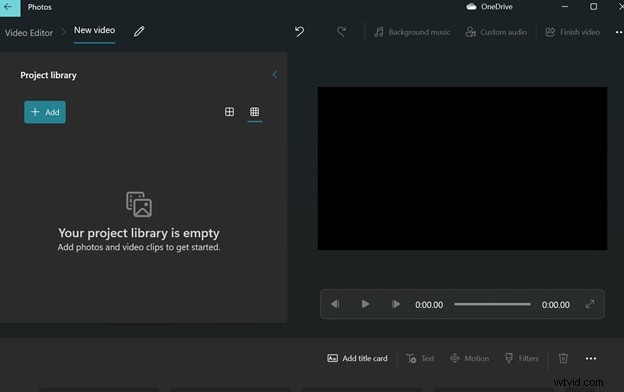Viewport: 624px width, 392px height.
Task: Click Finish video to export
Action: [572, 32]
